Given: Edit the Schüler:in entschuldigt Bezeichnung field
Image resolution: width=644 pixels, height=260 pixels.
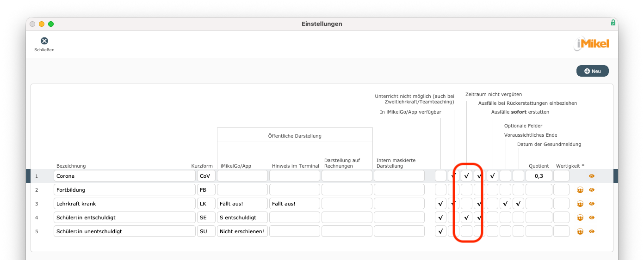Looking at the screenshot, I should pos(124,218).
